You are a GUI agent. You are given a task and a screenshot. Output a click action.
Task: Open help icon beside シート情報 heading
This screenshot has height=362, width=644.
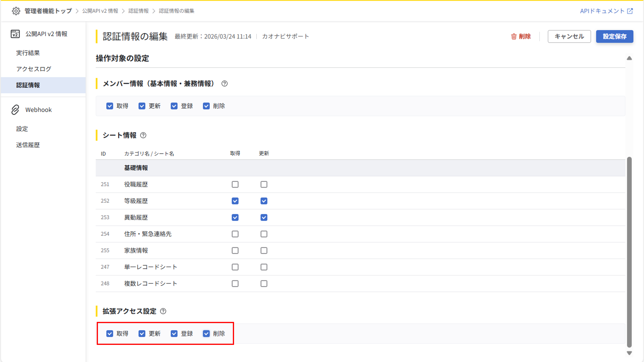point(143,136)
